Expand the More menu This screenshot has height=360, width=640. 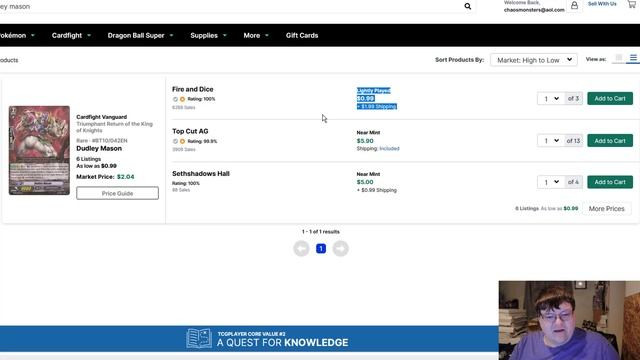256,36
